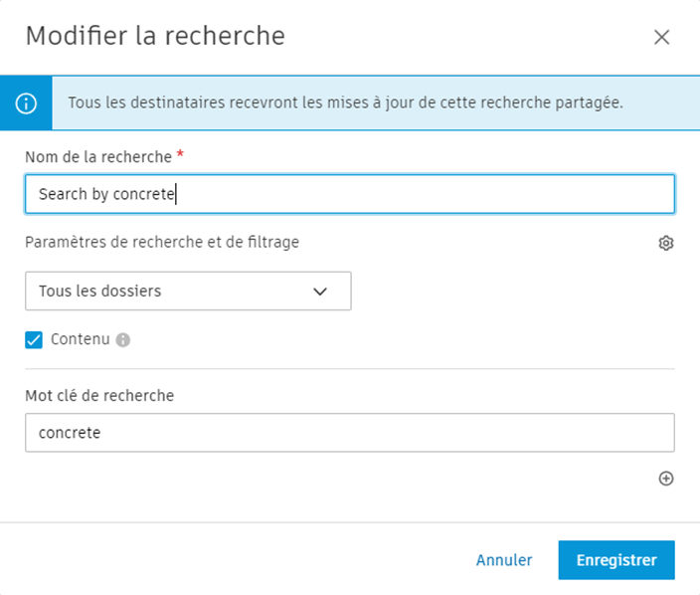Save the search with Enregistrer

click(x=616, y=560)
